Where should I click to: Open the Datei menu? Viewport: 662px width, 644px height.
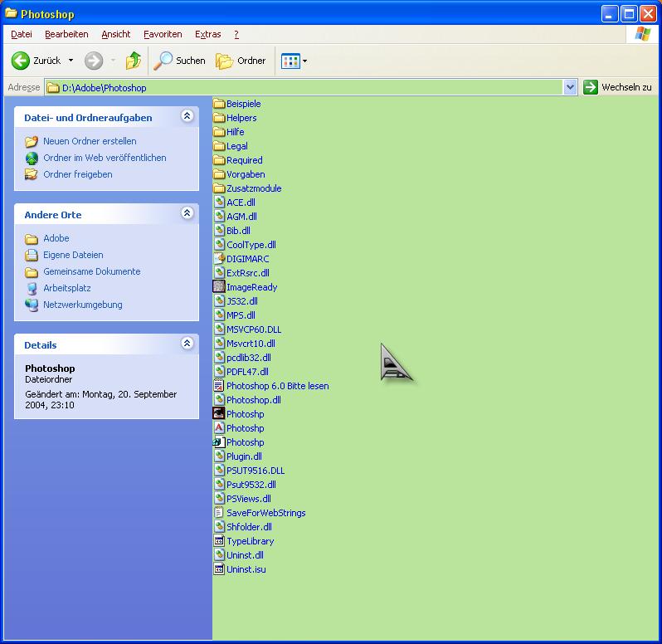(x=21, y=34)
